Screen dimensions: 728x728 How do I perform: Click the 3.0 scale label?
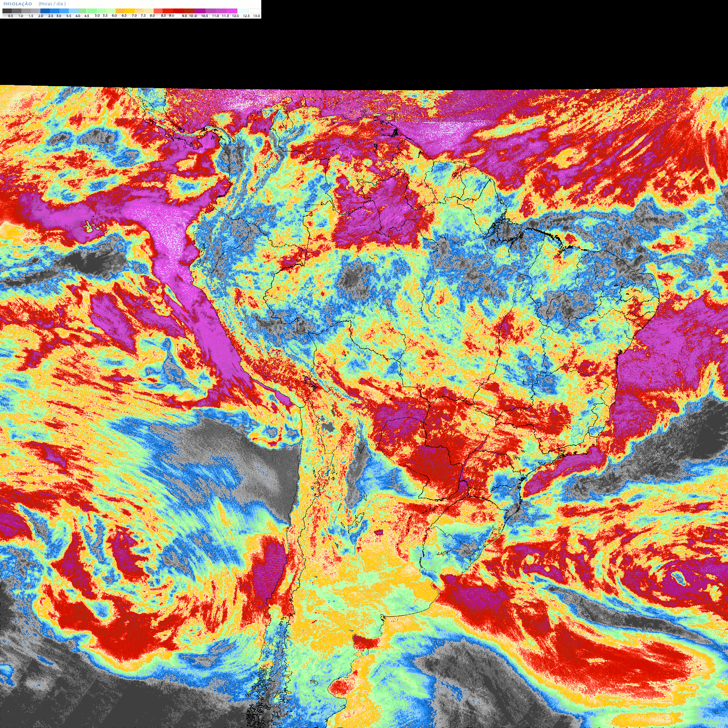pos(59,16)
